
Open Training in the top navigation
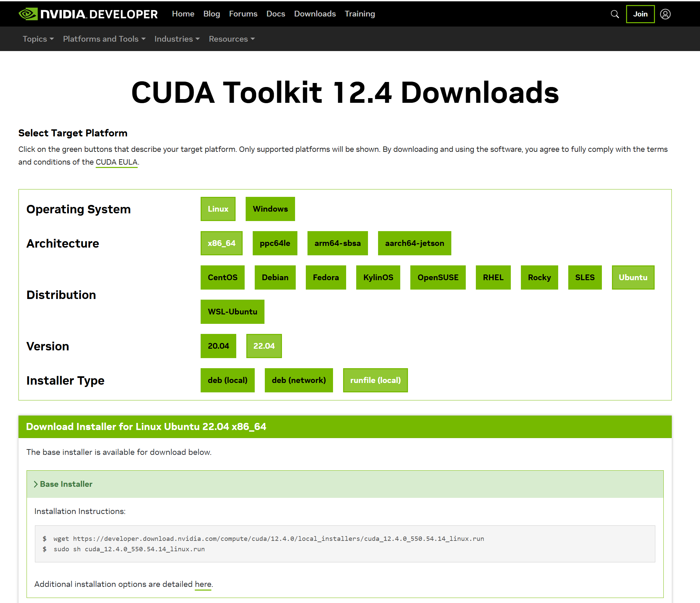(360, 14)
